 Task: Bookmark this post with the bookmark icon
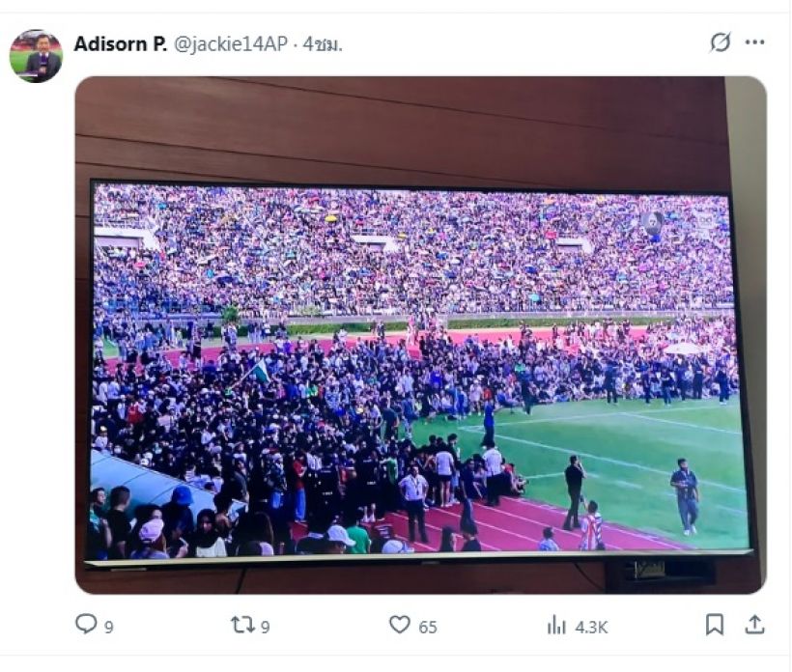pos(715,625)
